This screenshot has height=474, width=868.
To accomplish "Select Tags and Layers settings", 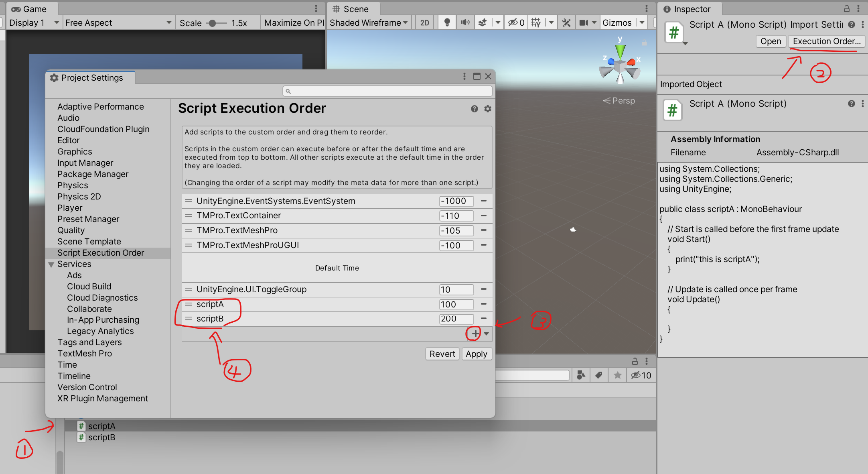I will [x=89, y=342].
